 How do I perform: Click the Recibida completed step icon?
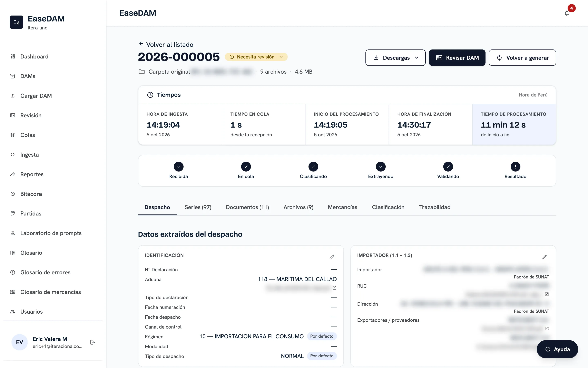179,167
